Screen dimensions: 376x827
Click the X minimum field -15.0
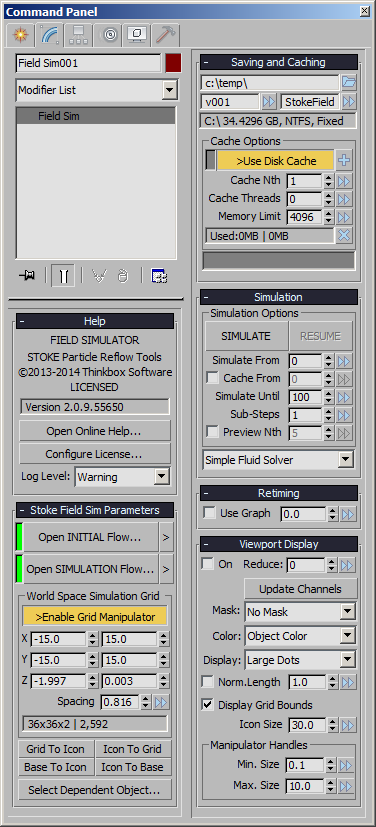(58, 639)
